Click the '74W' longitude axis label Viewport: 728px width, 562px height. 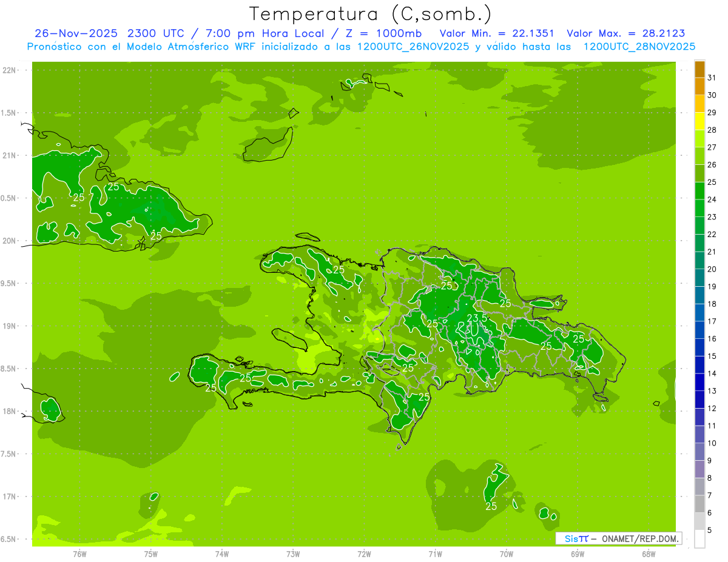[221, 554]
